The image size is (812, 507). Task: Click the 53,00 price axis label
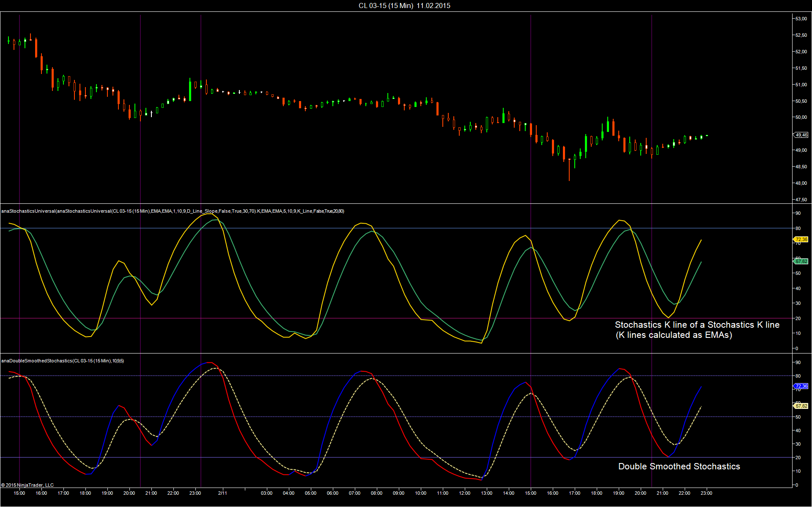[801, 19]
